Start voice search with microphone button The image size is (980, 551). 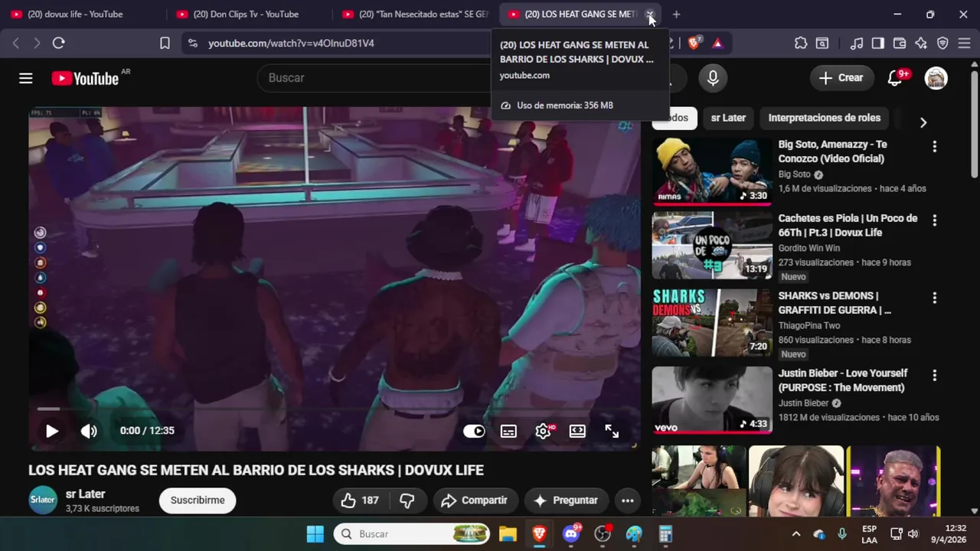(713, 78)
